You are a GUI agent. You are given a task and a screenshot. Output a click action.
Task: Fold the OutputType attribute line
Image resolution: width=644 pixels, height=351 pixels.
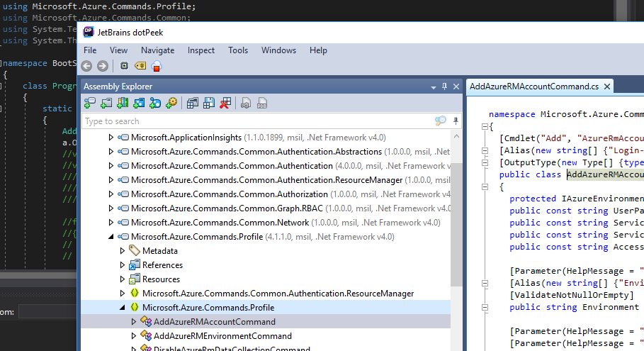click(x=485, y=163)
